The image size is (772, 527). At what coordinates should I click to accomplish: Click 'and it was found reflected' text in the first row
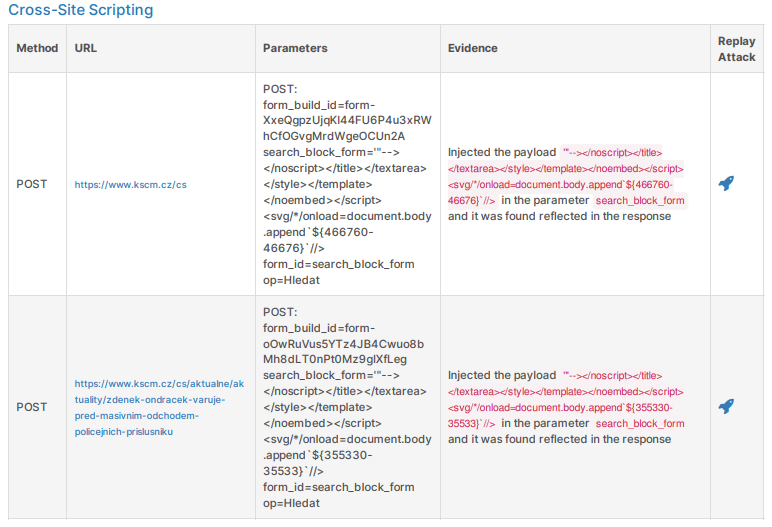(559, 216)
